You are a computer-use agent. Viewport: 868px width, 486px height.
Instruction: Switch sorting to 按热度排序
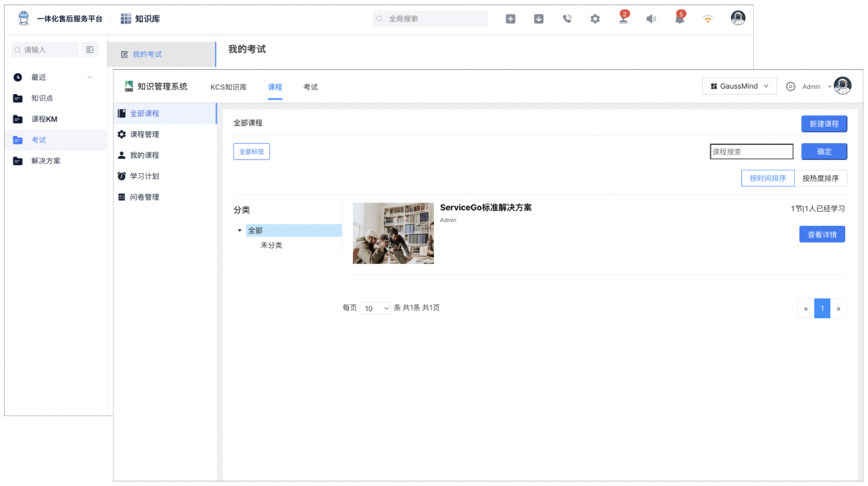click(821, 178)
